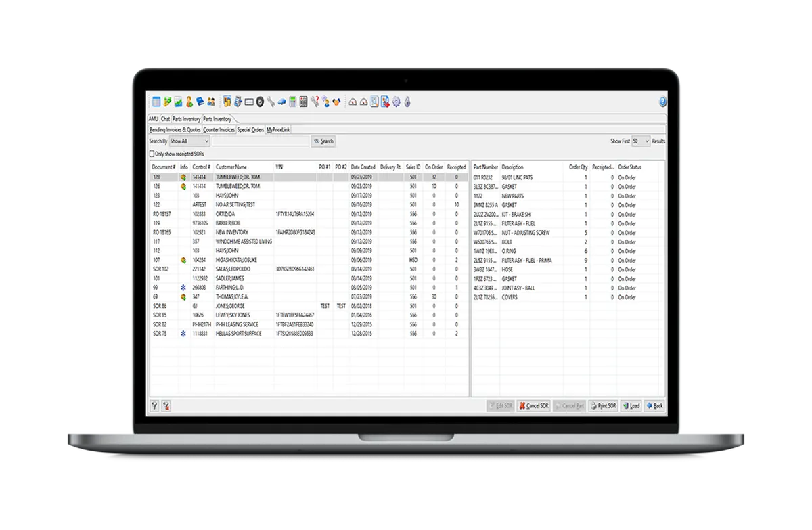The height and width of the screenshot is (530, 812).
Task: Select the Special Orders tab
Action: click(x=250, y=129)
